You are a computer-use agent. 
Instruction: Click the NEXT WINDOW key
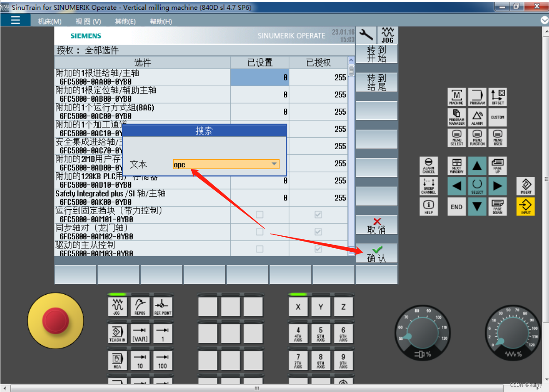[456, 165]
